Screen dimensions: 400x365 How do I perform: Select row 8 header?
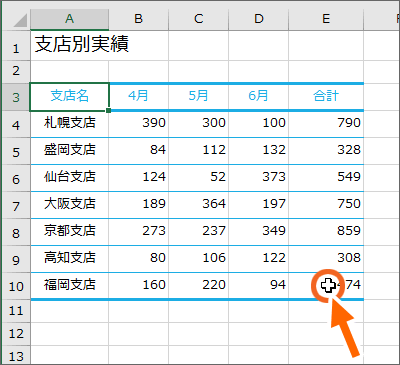[16, 232]
